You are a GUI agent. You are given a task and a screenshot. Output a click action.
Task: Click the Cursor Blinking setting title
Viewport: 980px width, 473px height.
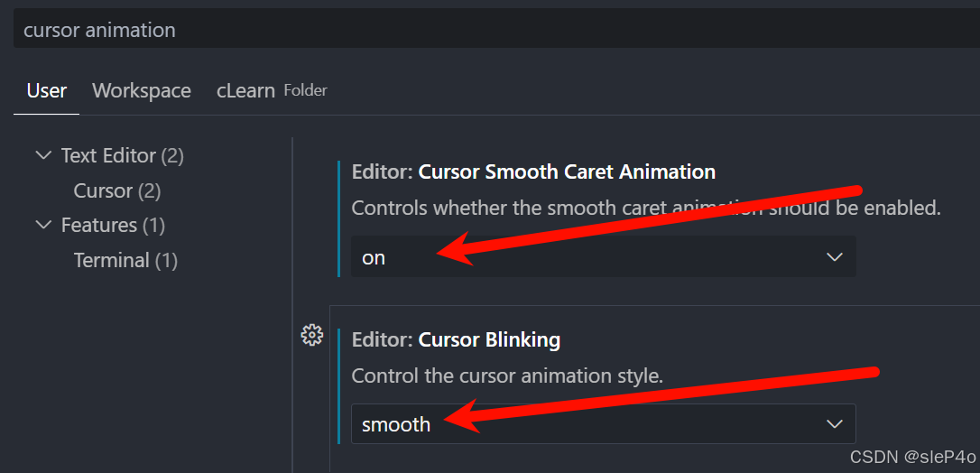click(457, 340)
